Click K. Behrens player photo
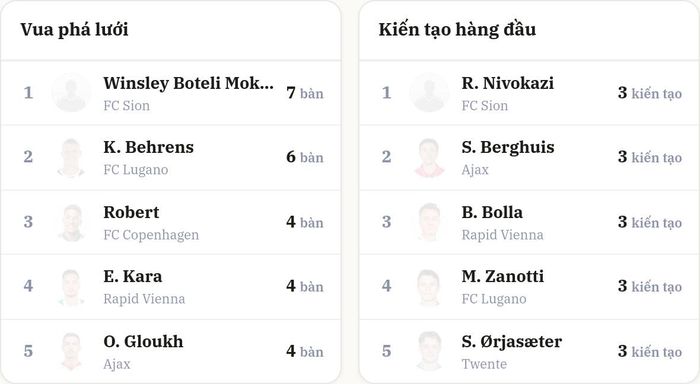This screenshot has height=384, width=700. 71,158
